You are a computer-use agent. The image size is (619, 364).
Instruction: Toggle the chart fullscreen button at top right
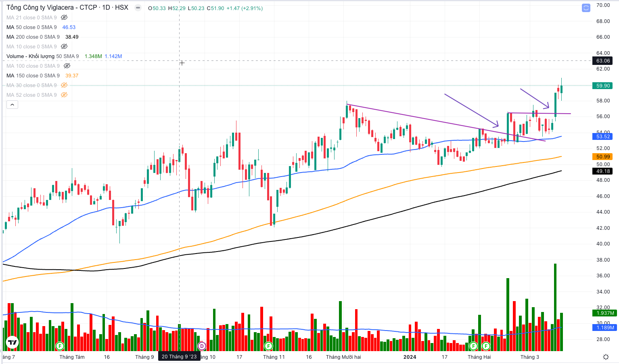coord(586,8)
